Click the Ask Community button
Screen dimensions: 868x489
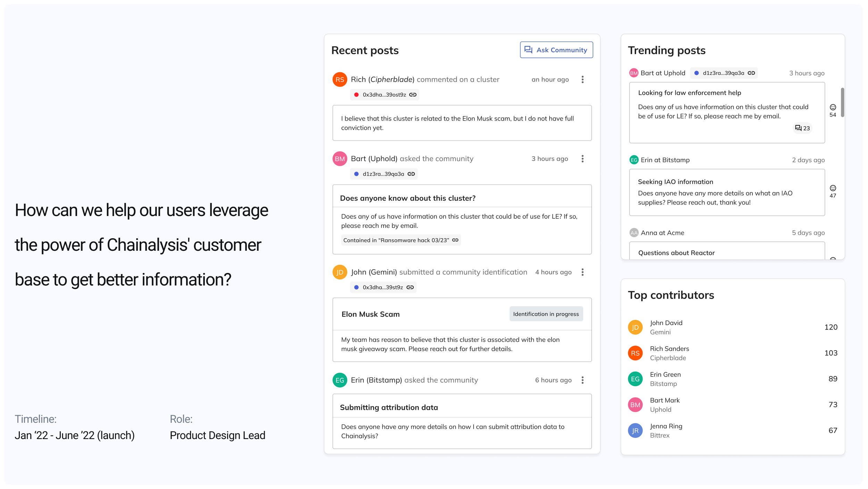[556, 50]
